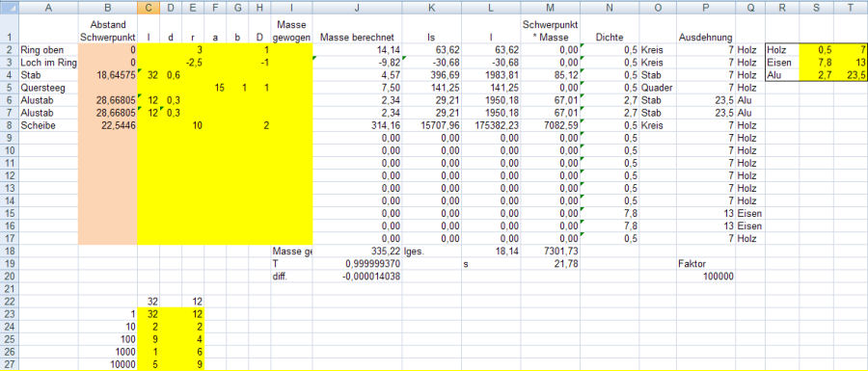Click the yellow 7,8 density cell for Eisen

816,63
